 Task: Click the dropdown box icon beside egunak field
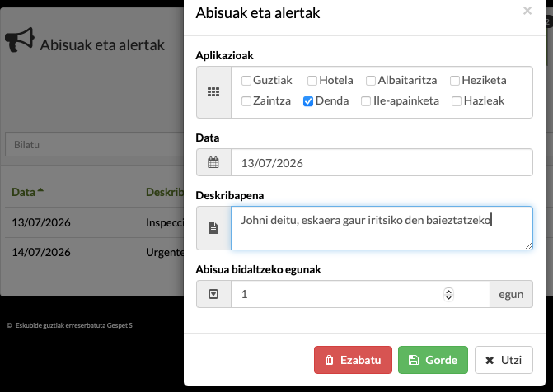pyautogui.click(x=213, y=294)
